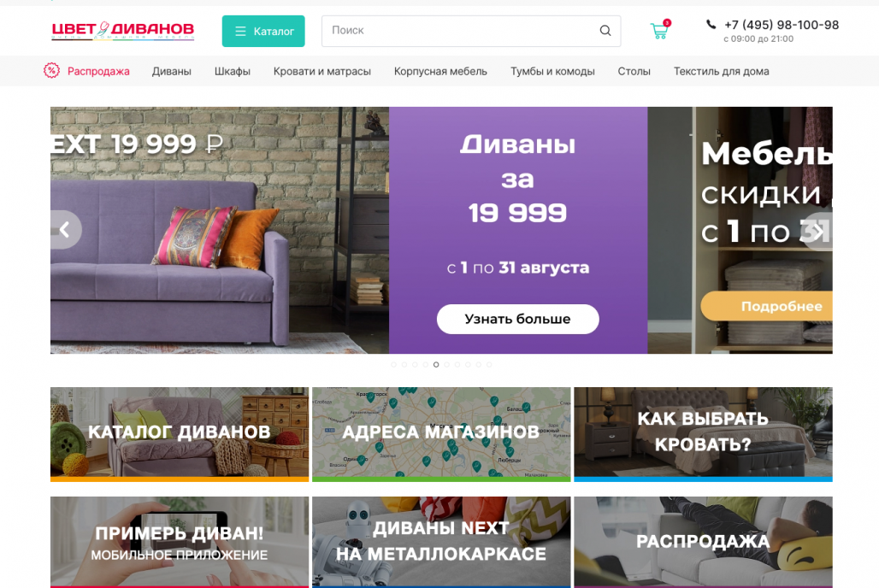Open the Диваны menu category
The width and height of the screenshot is (879, 588).
[x=172, y=71]
